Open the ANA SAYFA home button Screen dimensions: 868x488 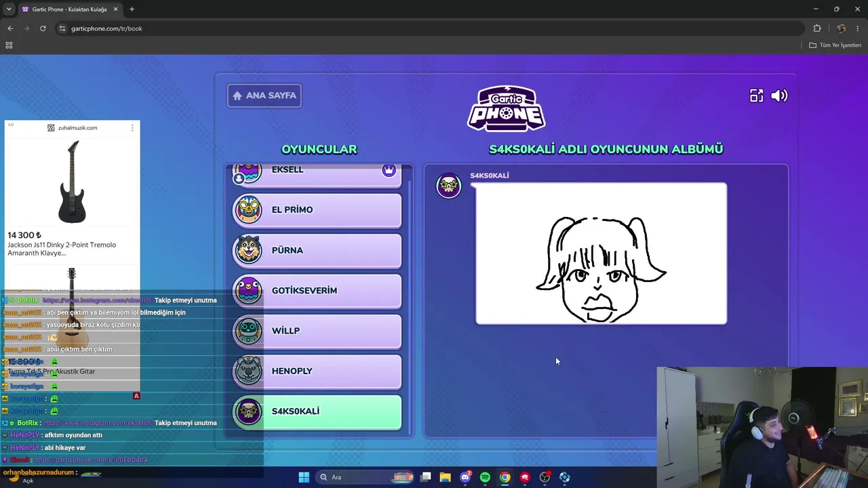[x=264, y=96]
